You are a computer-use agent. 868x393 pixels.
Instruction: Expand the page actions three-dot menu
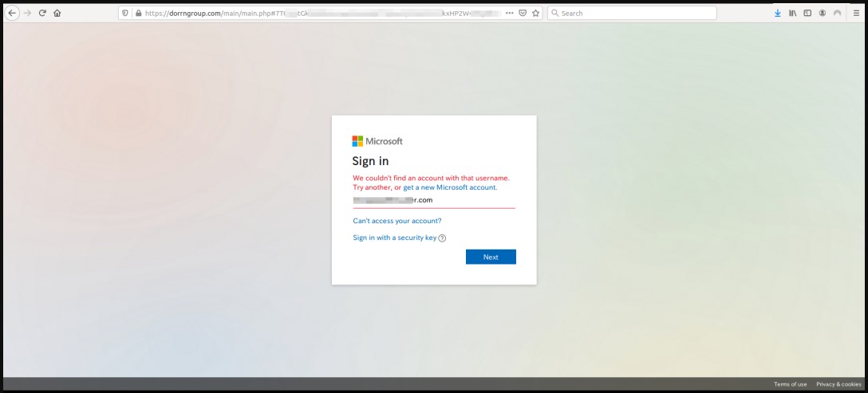click(510, 13)
